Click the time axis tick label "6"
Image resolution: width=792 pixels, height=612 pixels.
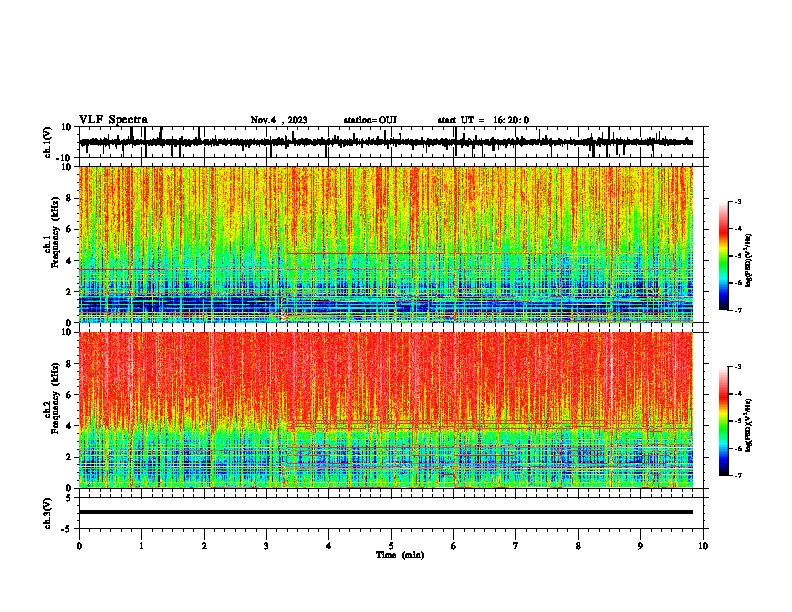point(454,546)
